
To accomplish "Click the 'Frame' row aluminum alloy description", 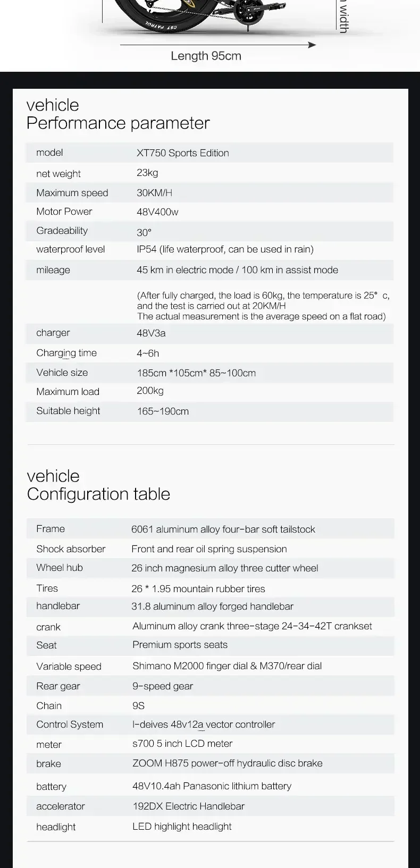I will (x=223, y=529).
